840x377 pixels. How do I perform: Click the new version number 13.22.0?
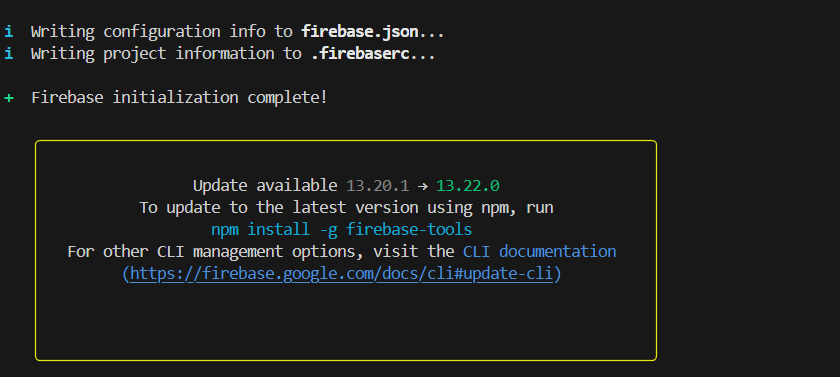click(468, 186)
